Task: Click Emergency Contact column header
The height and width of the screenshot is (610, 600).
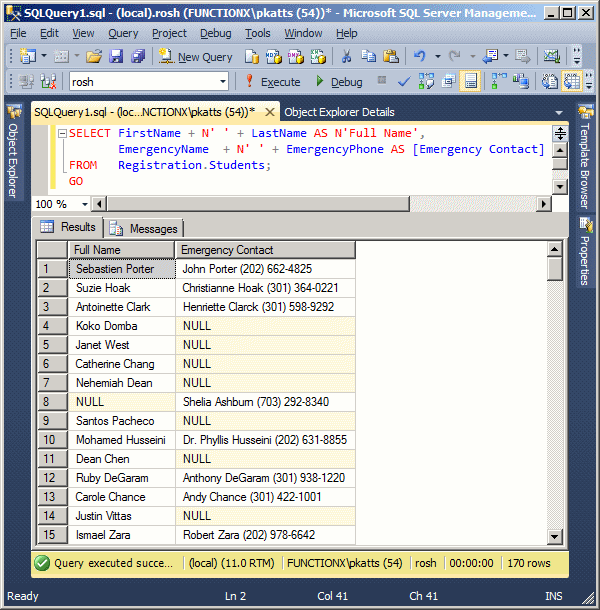Action: click(265, 250)
